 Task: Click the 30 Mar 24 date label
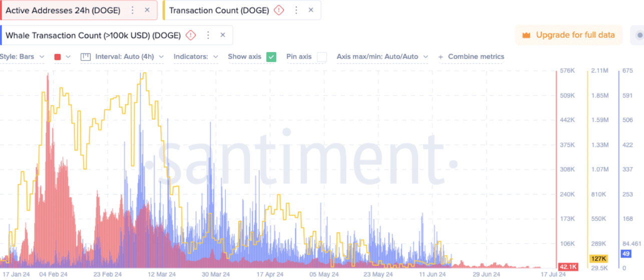(x=216, y=274)
